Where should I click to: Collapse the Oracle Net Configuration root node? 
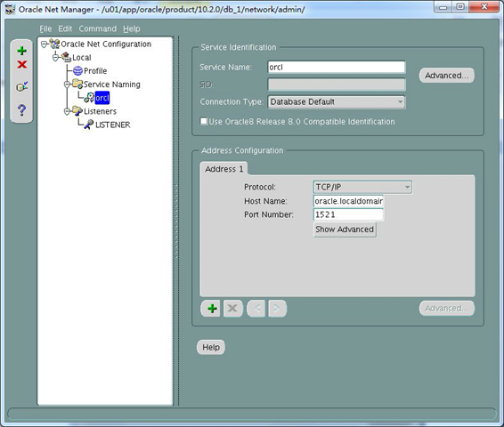point(44,44)
